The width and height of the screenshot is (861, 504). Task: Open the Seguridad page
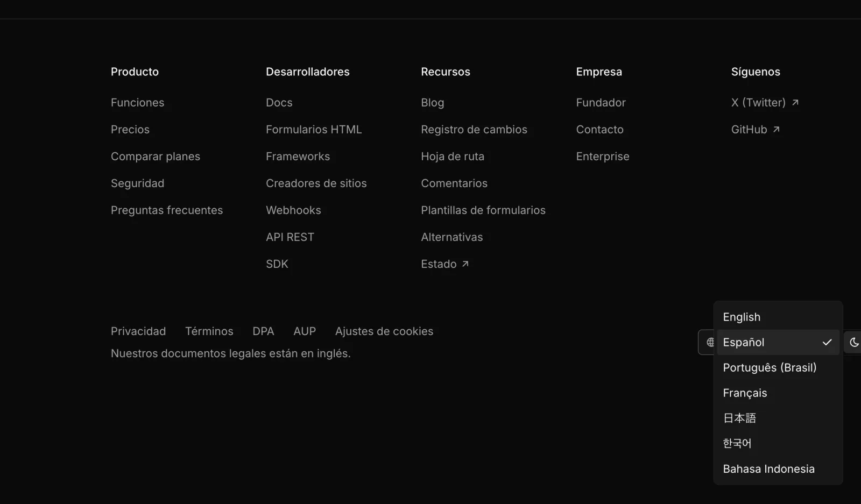tap(137, 183)
